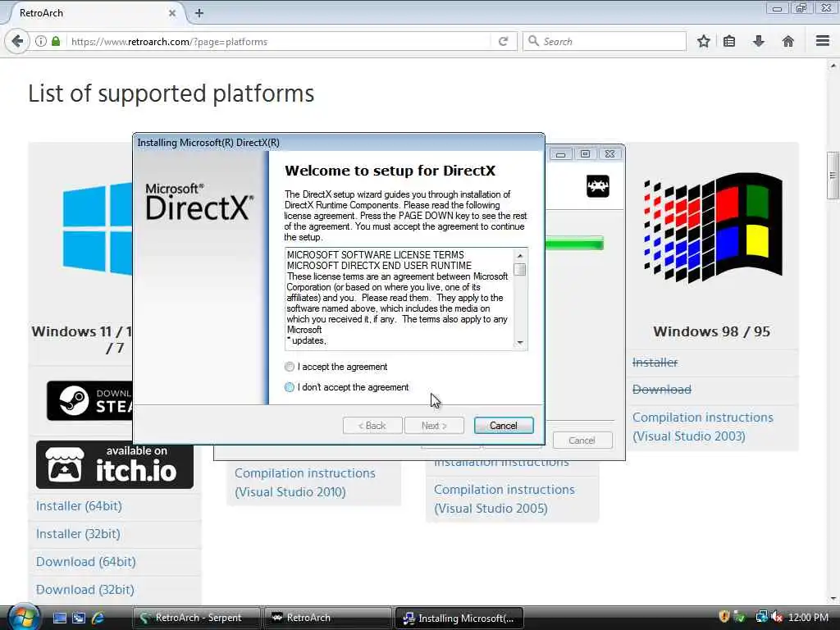Screen dimensions: 840x630
Task: Open the site information icon in address bar
Action: (x=41, y=41)
